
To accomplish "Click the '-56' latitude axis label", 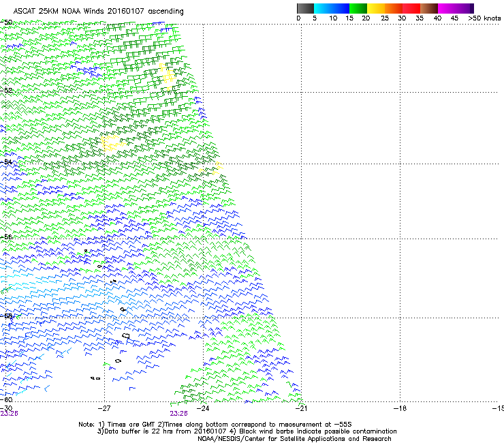I will click(6, 236).
